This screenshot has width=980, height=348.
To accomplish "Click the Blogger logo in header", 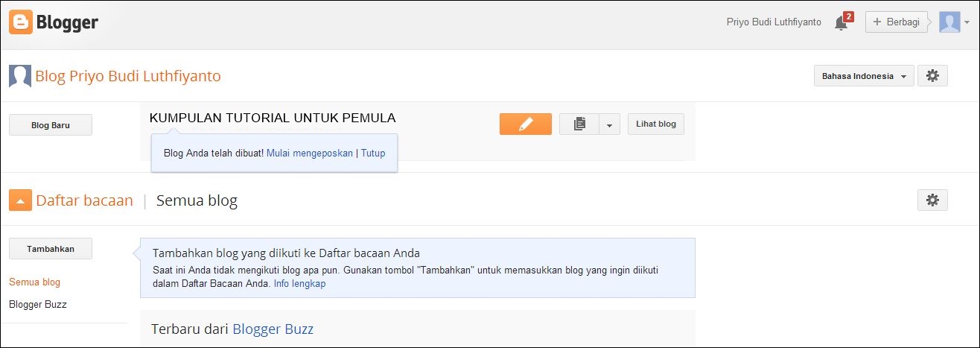I will 54,22.
